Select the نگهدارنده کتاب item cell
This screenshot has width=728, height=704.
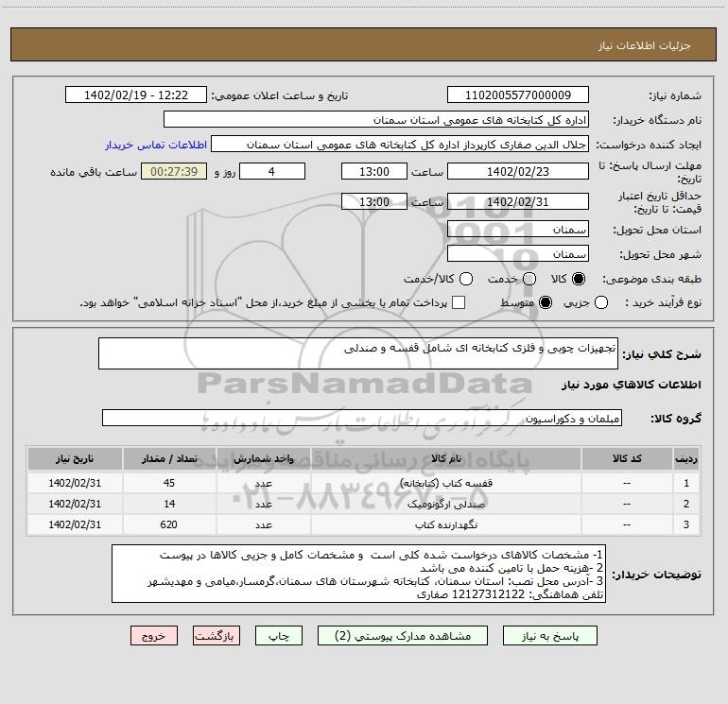pyautogui.click(x=445, y=524)
